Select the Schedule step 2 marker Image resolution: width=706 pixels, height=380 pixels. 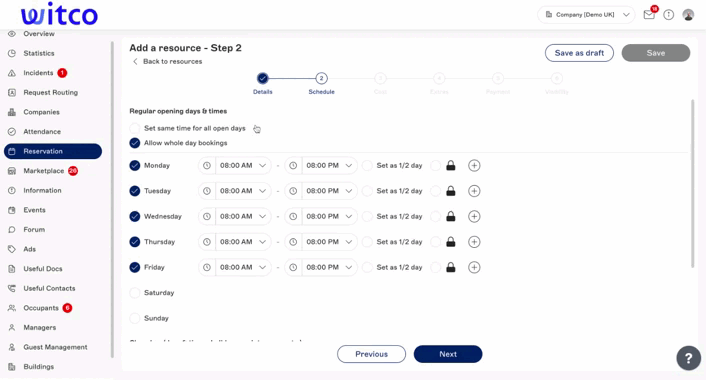pos(321,78)
